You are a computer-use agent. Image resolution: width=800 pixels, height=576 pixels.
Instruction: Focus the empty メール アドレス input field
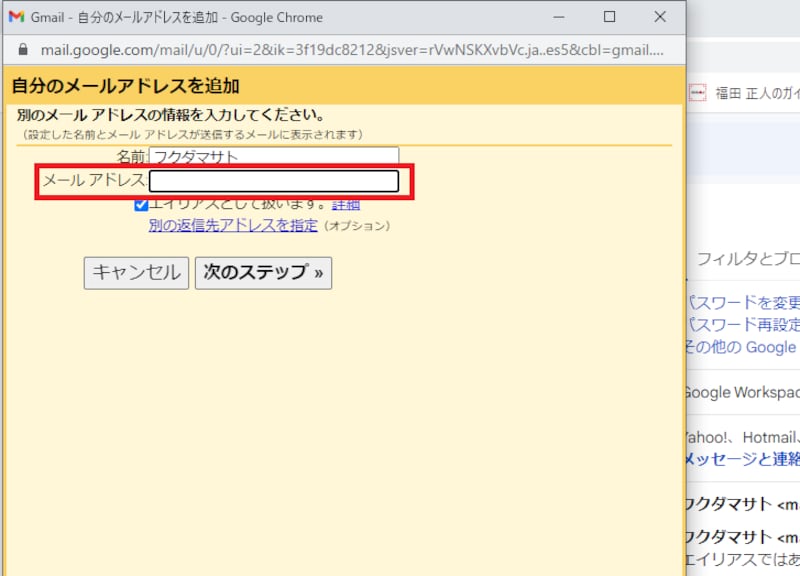point(273,181)
